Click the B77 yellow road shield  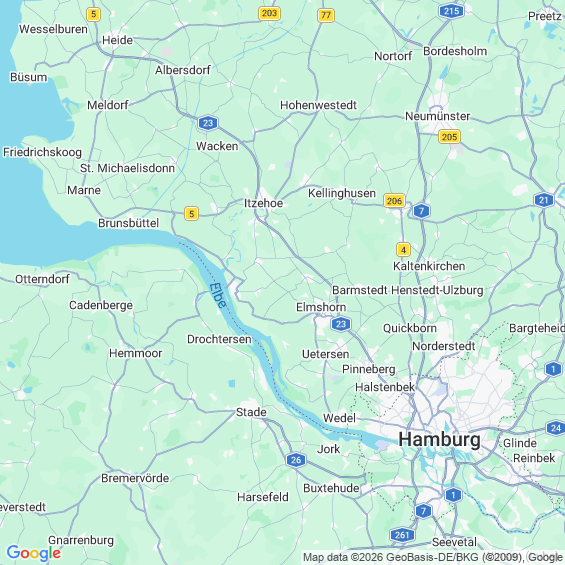(x=326, y=15)
